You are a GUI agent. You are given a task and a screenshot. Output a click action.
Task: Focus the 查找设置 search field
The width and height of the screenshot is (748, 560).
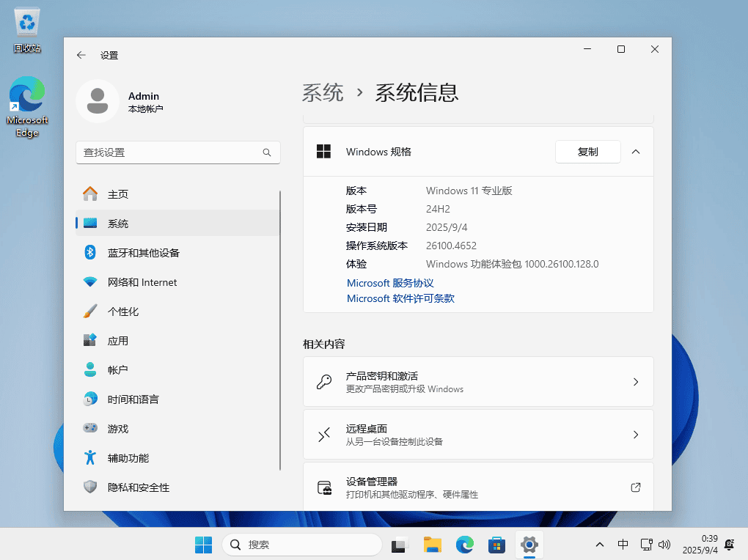[x=178, y=152]
